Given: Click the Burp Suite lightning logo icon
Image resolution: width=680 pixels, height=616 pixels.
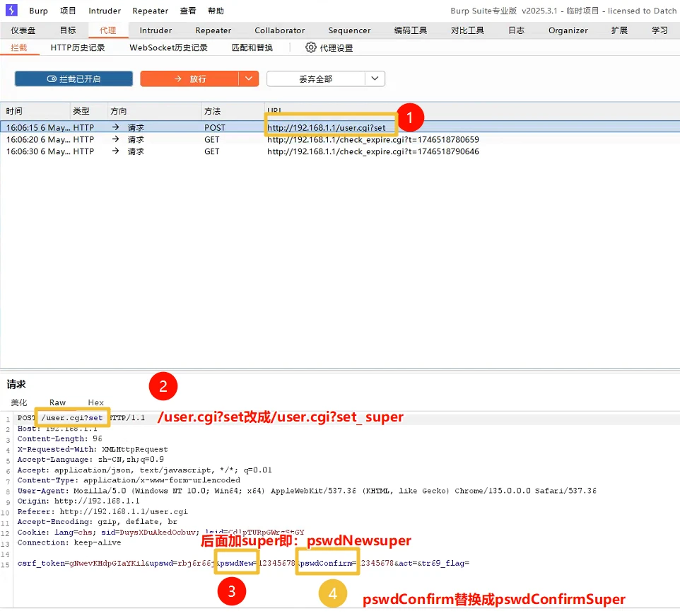Looking at the screenshot, I should pos(11,10).
